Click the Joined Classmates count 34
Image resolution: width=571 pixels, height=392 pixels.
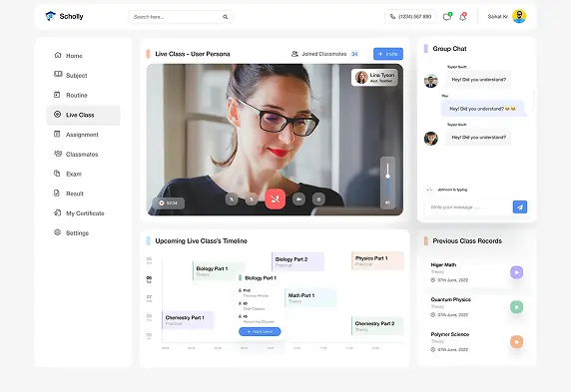pyautogui.click(x=354, y=54)
